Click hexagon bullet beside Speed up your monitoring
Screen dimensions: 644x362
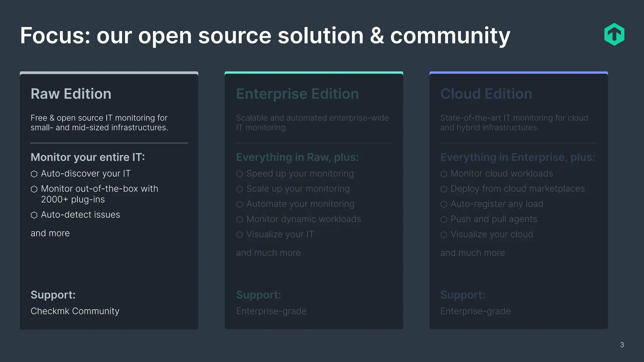pos(240,174)
